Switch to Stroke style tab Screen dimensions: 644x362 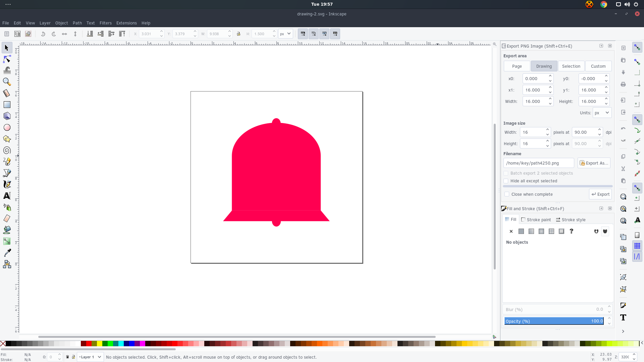571,220
